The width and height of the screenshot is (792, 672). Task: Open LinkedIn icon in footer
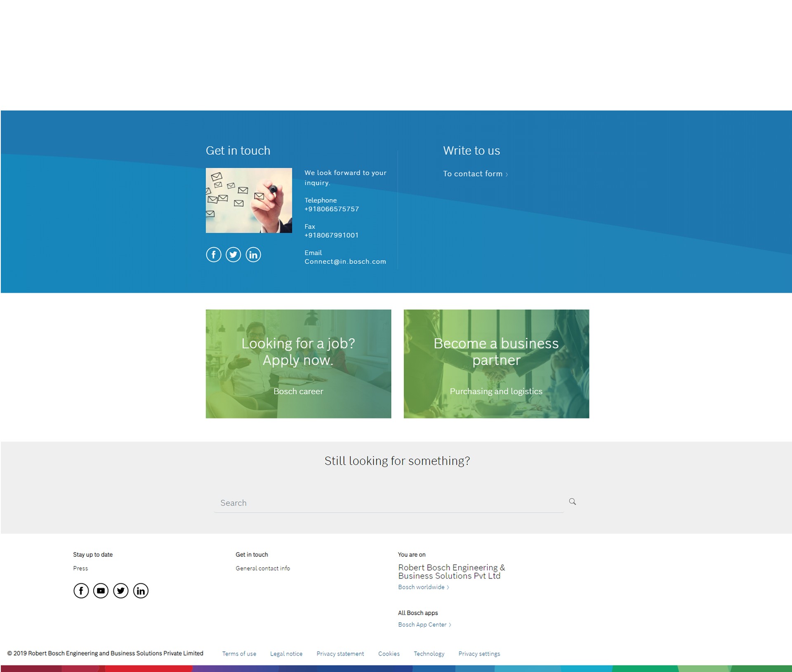(141, 591)
